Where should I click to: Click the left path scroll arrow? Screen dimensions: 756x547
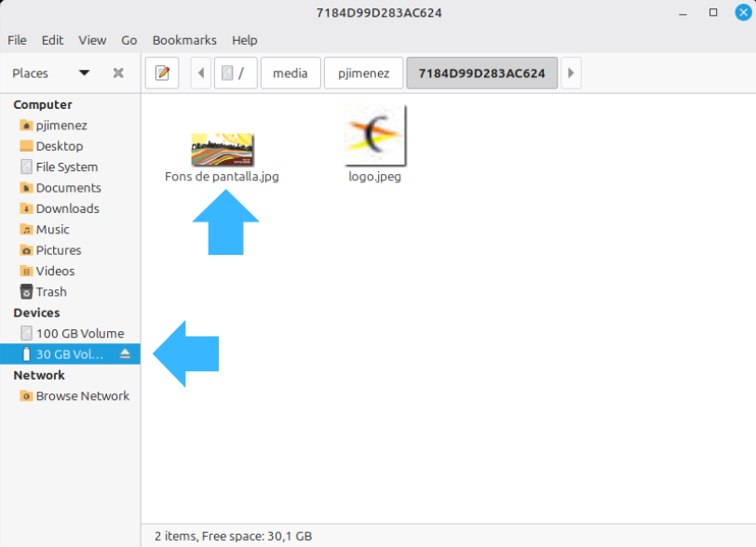(201, 73)
